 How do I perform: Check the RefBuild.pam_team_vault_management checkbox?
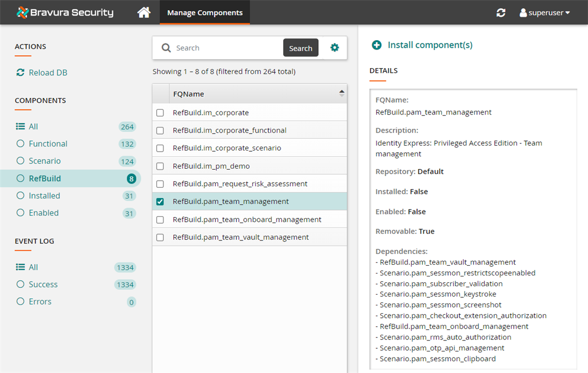click(x=160, y=237)
